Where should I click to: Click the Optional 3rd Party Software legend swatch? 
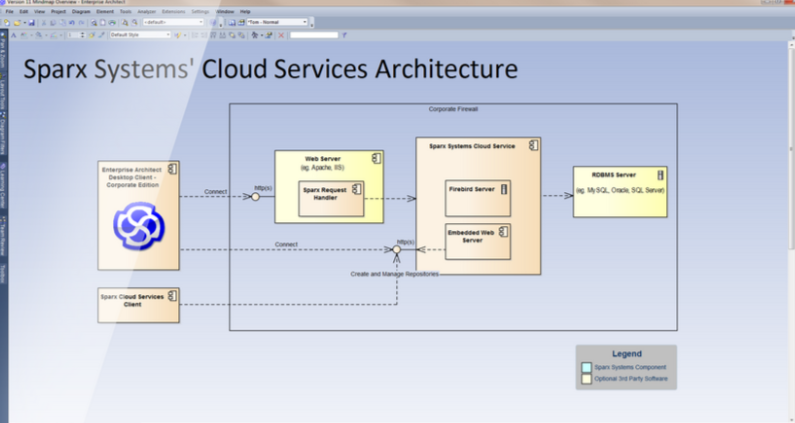coord(587,379)
